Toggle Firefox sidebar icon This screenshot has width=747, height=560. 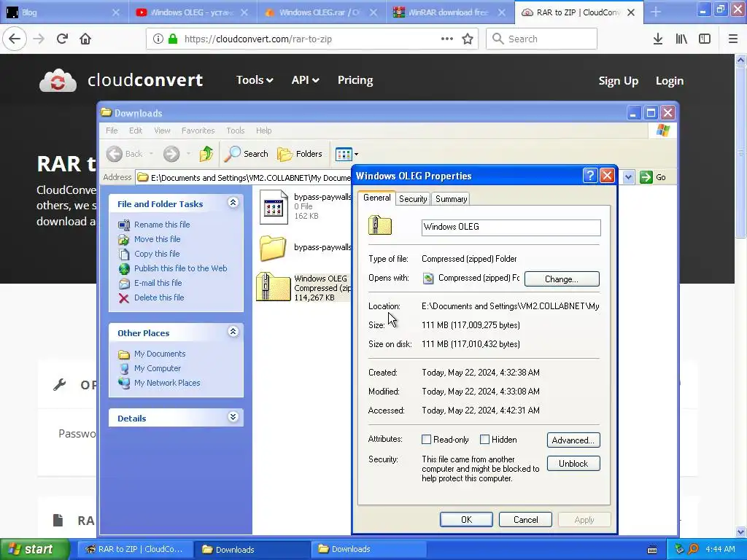point(705,39)
